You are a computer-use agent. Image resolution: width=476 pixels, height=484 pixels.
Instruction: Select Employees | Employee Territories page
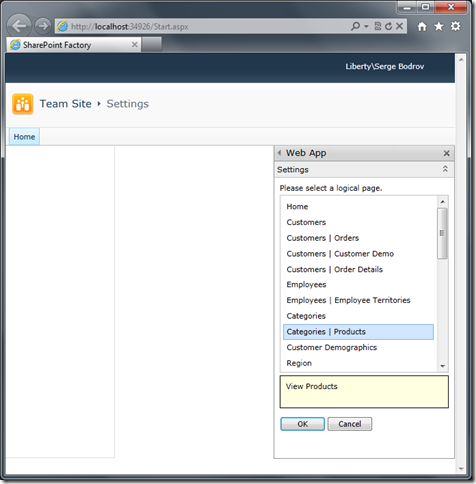(x=348, y=300)
